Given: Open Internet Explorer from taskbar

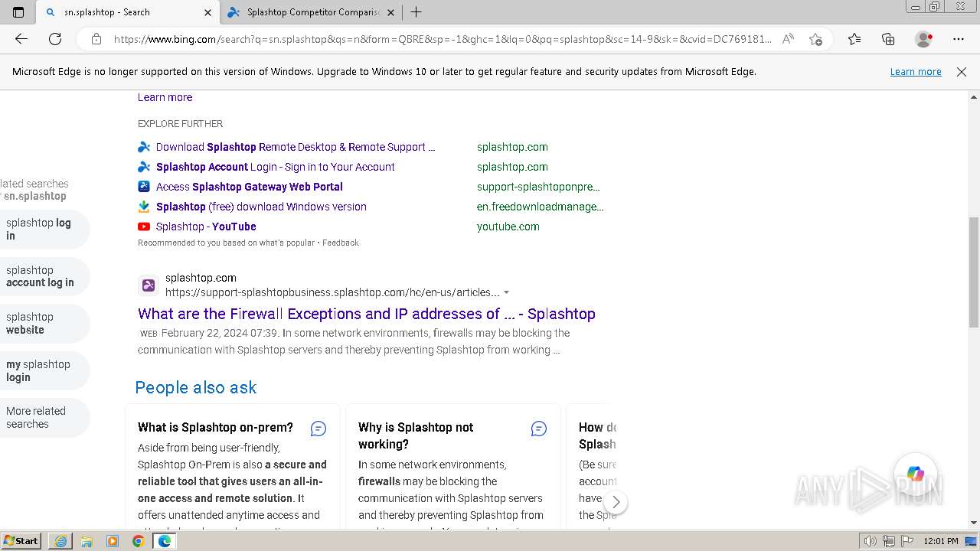Looking at the screenshot, I should [60, 541].
